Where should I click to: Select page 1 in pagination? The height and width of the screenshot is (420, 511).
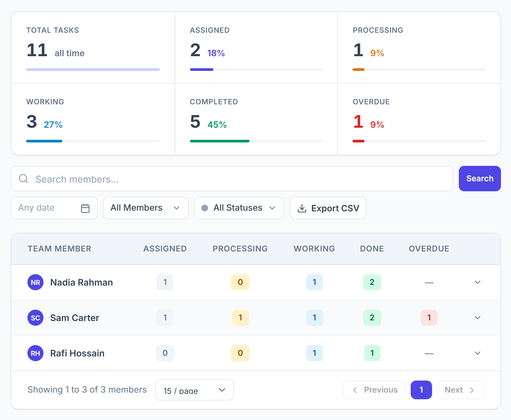(x=421, y=390)
